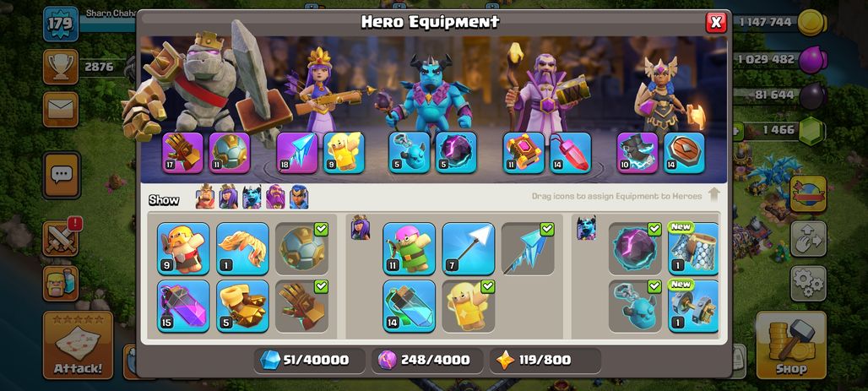Open the equipped level 18 Frozen Arrow slot

click(297, 152)
